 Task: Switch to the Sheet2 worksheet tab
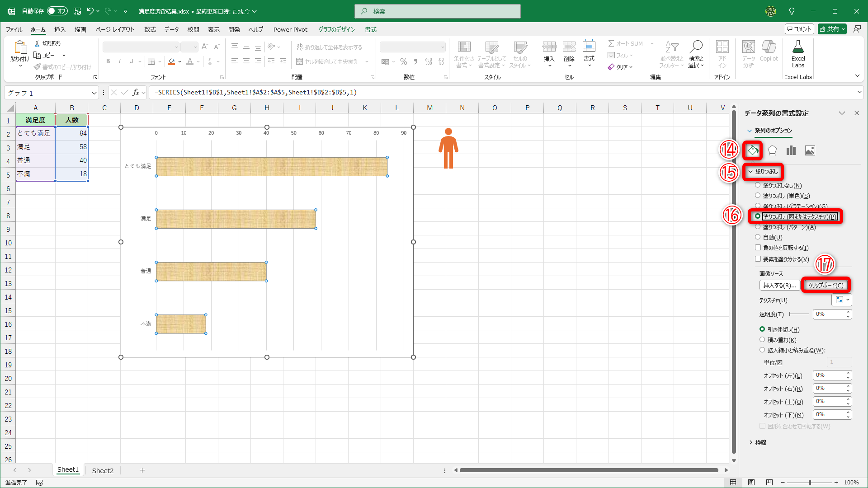(x=103, y=470)
